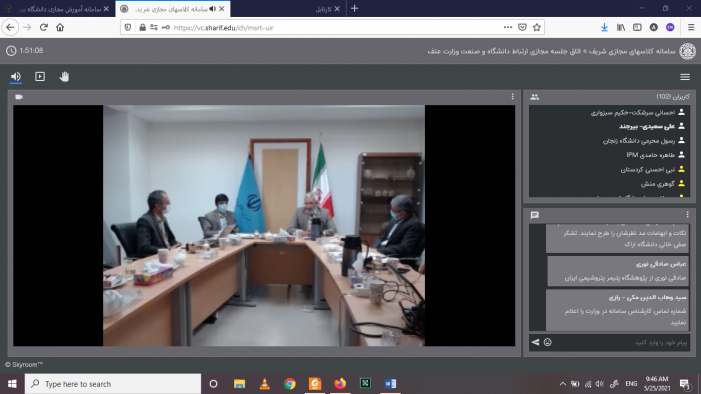Switch to the کارتابل browser tab

323,8
